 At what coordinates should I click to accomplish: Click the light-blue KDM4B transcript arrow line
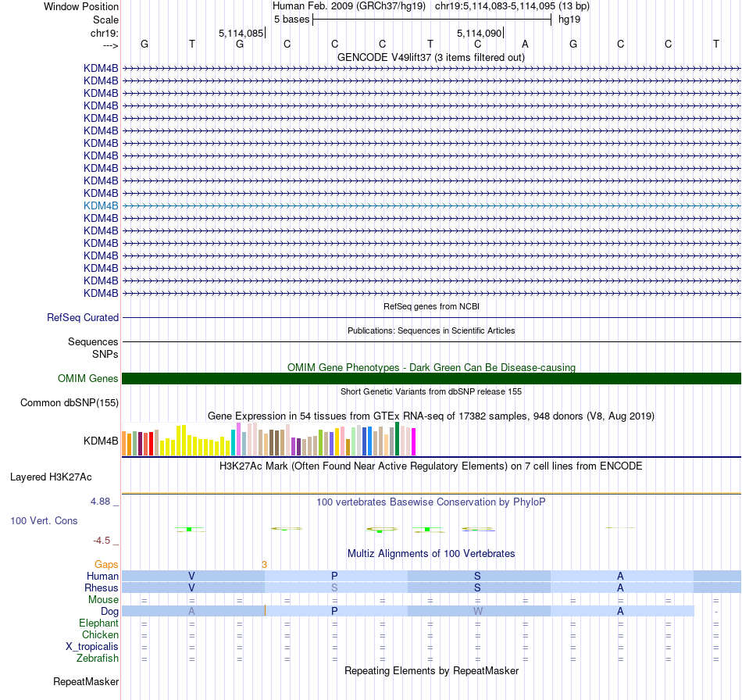tap(431, 206)
